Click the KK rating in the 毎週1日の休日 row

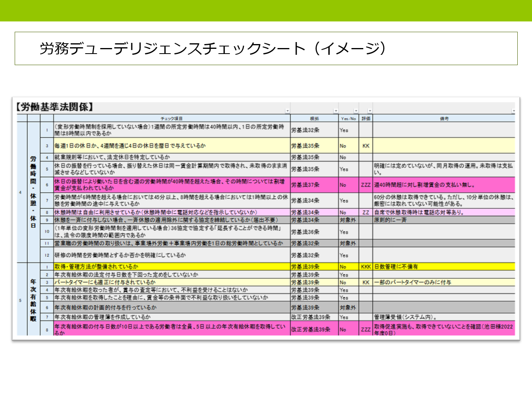[366, 146]
